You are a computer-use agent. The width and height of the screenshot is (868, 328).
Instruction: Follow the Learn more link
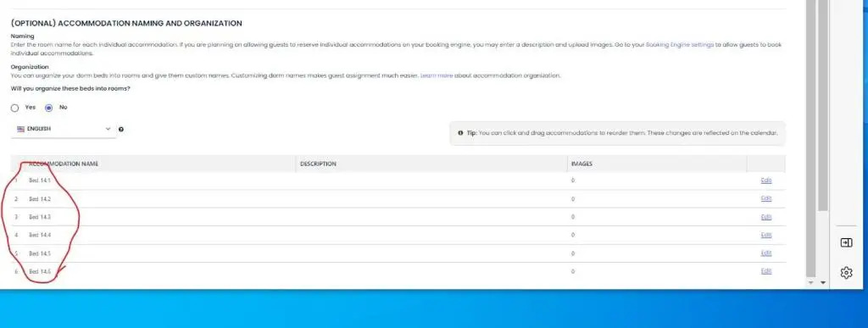(x=437, y=75)
